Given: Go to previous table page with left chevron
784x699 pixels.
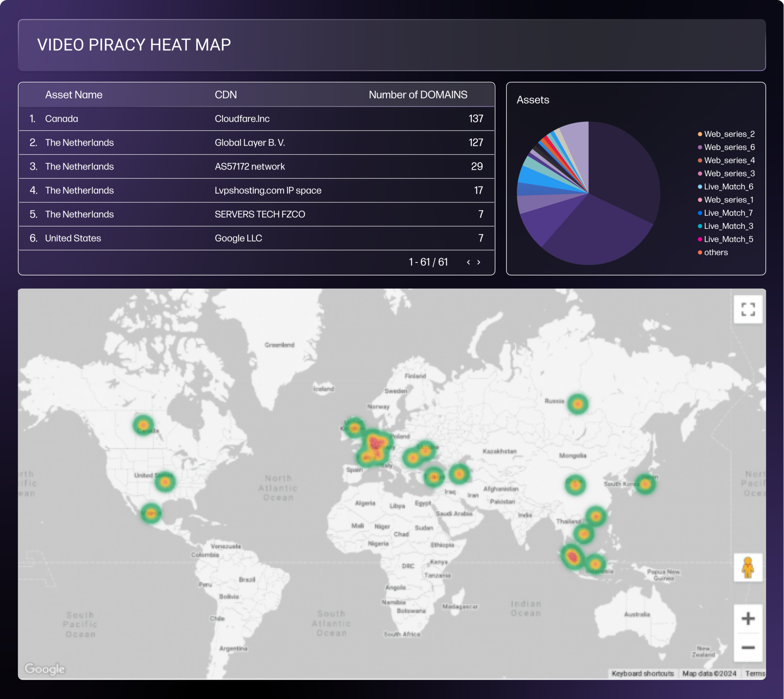Looking at the screenshot, I should [468, 262].
